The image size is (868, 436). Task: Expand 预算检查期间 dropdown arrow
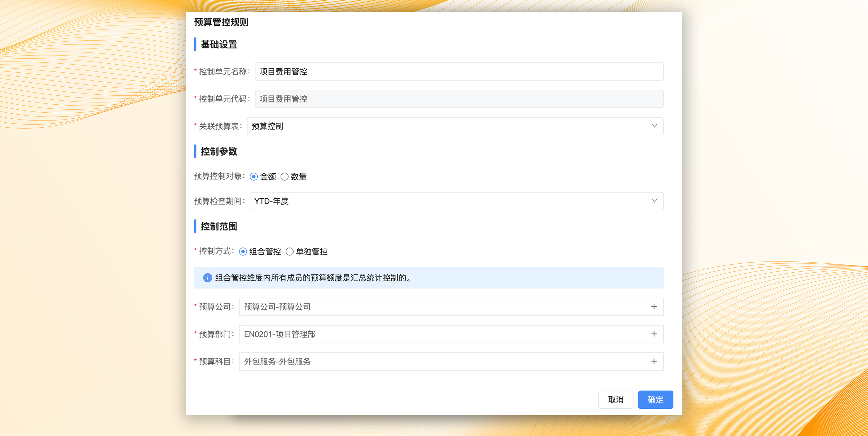point(654,201)
